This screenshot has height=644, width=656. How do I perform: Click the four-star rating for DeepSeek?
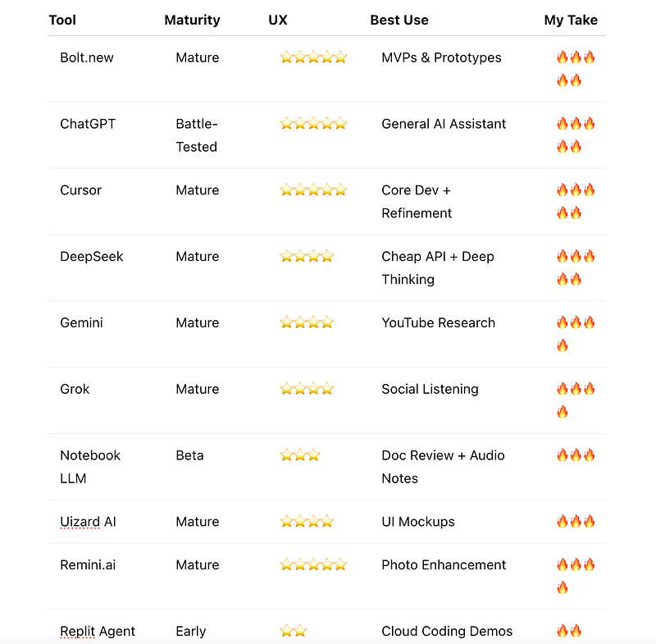307,257
